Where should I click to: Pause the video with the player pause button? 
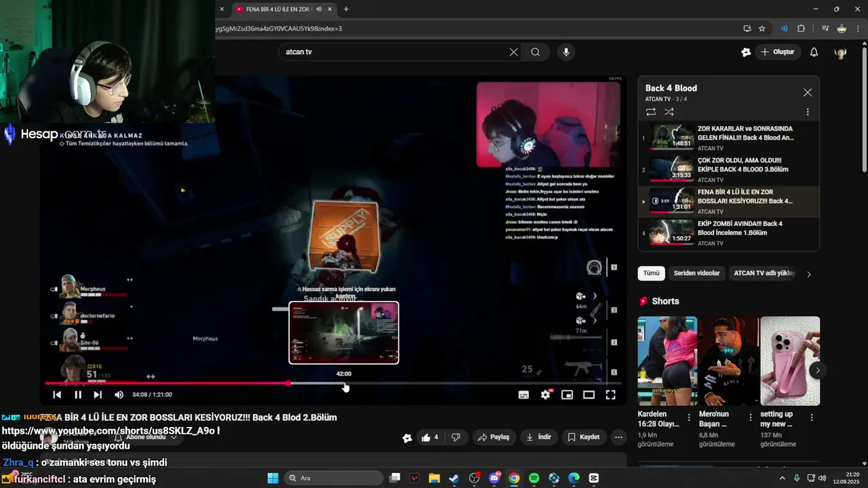tap(77, 394)
